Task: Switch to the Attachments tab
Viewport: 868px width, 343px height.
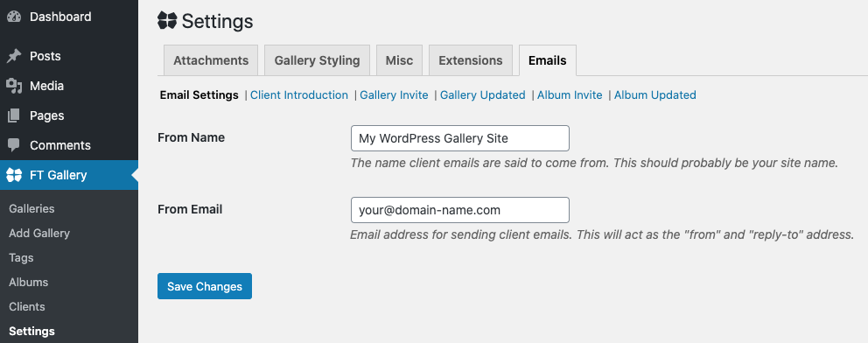Action: click(x=211, y=60)
